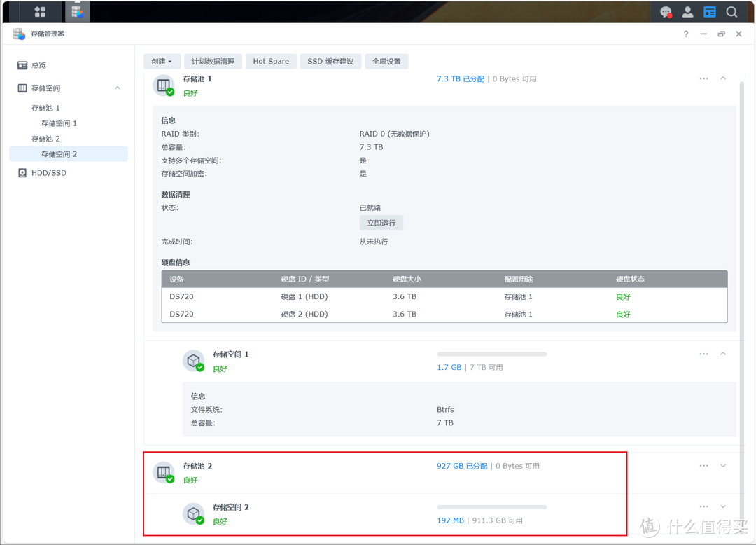Collapse the 存储空间 sidebar section
Image resolution: width=756 pixels, height=545 pixels.
tap(118, 88)
